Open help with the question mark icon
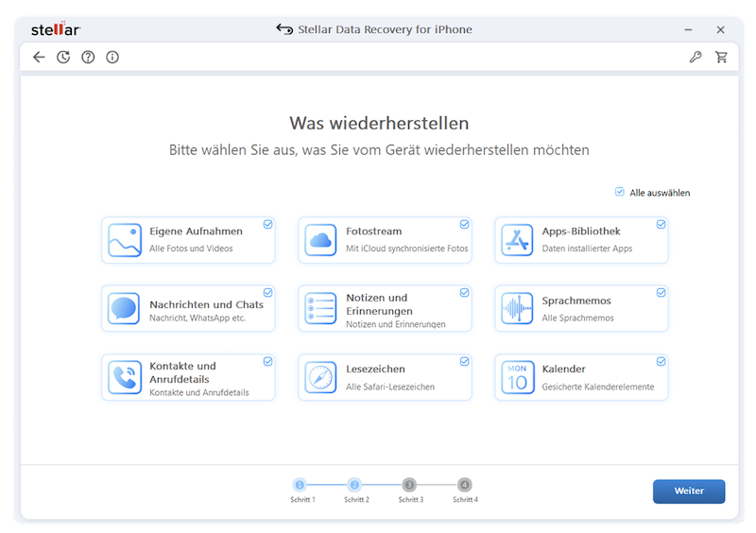756x533 pixels. [88, 58]
